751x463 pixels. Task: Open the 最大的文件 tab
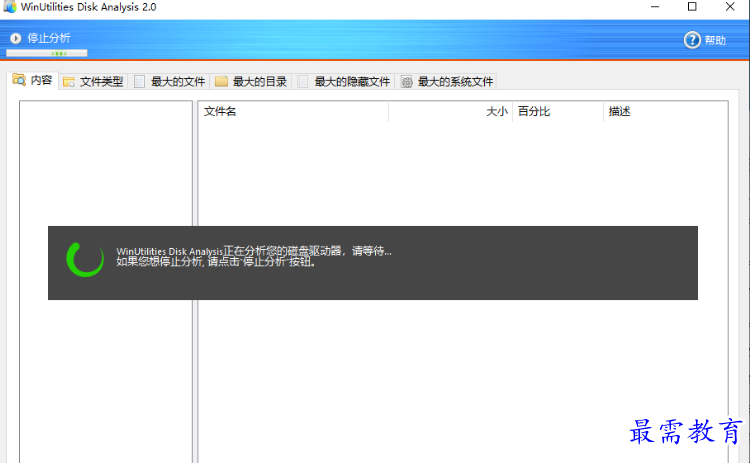coord(170,82)
